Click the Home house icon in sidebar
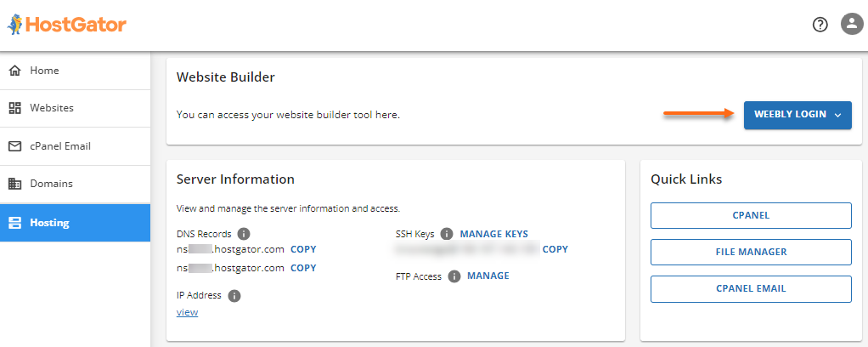 coord(15,71)
